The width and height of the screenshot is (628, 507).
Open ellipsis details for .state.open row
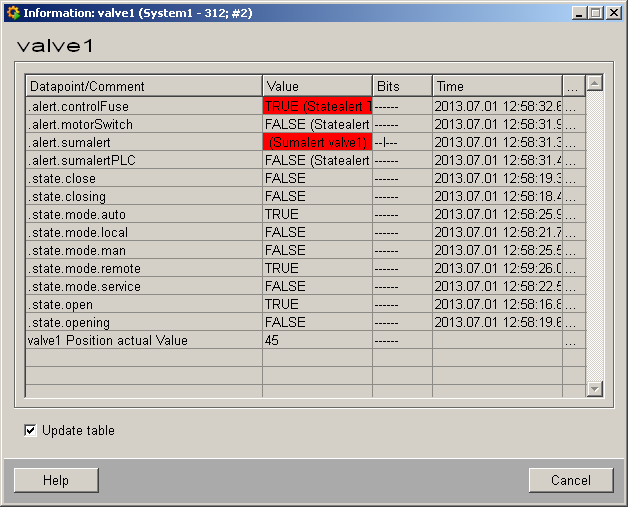point(574,305)
